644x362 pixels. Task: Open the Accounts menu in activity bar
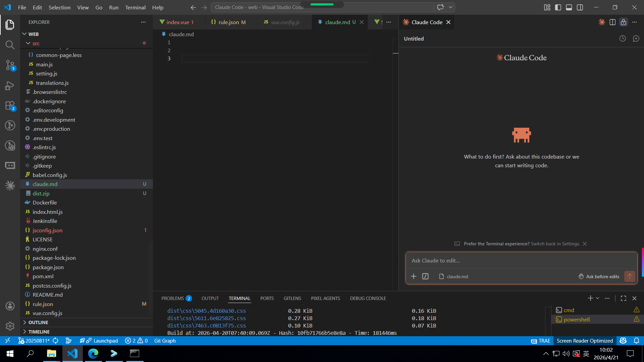(x=10, y=306)
